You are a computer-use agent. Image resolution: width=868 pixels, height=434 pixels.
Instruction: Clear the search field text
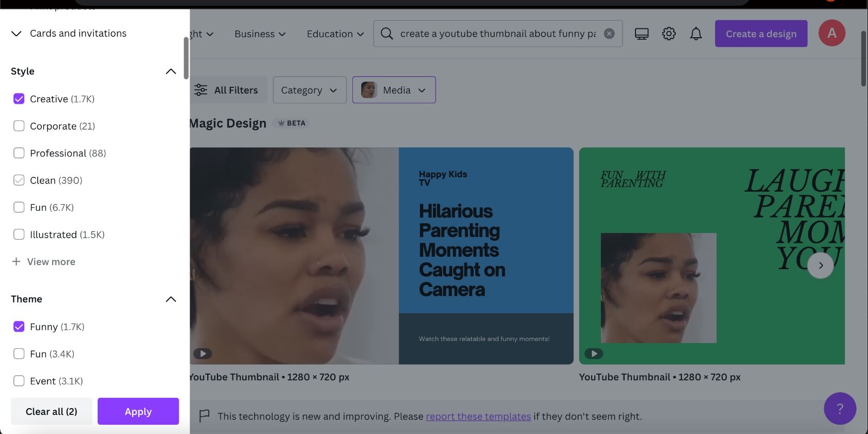click(609, 34)
